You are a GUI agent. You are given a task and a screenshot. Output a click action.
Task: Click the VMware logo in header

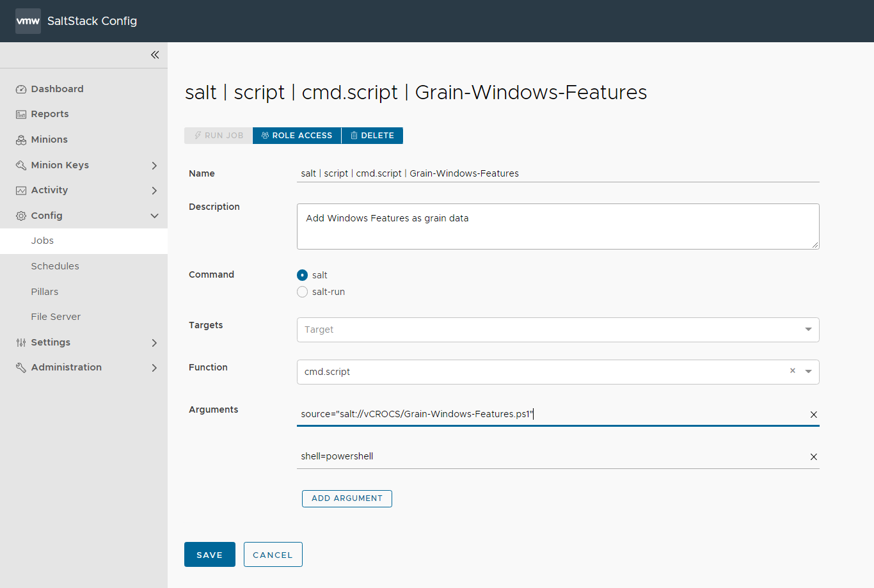[x=28, y=21]
